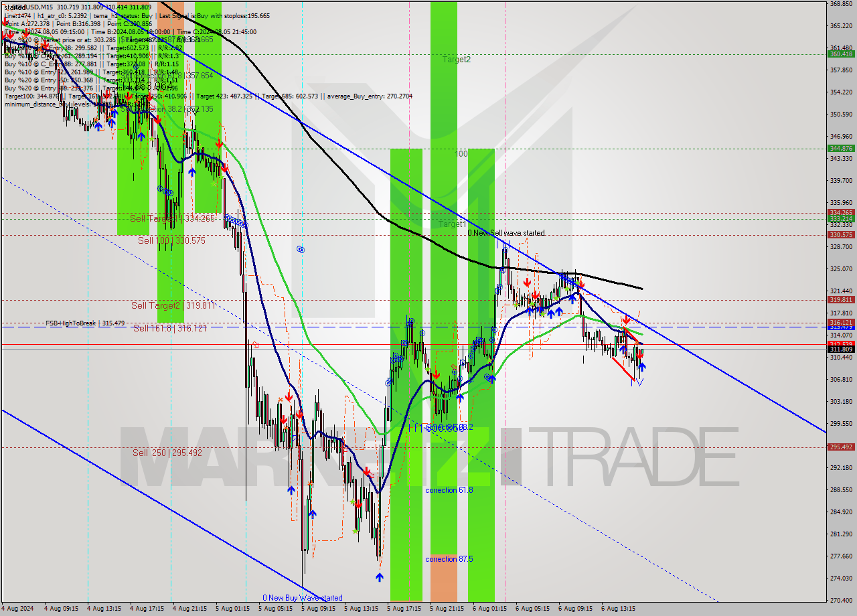Screen dimensions: 857x616
Task: Click the red 295.492 price tag
Action: click(841, 447)
